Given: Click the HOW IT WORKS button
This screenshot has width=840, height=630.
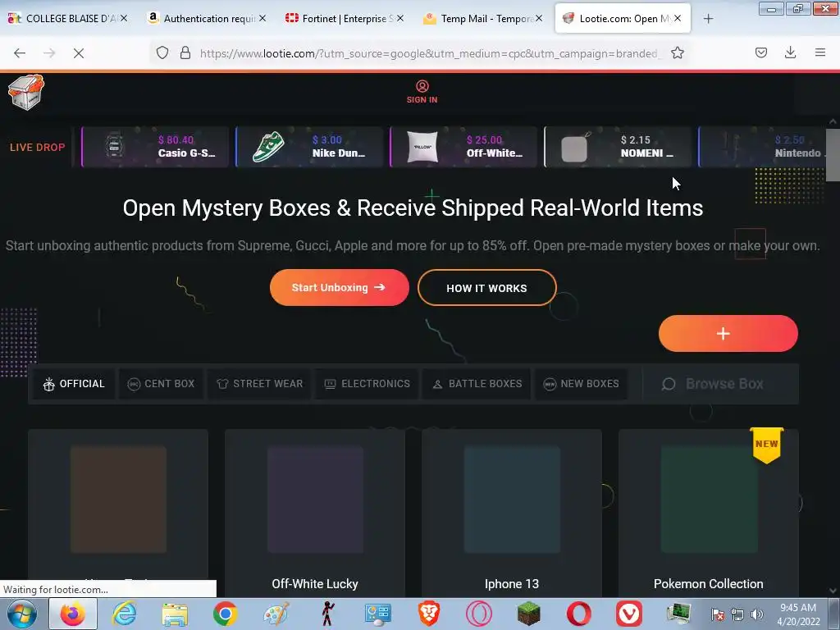Looking at the screenshot, I should [x=487, y=288].
